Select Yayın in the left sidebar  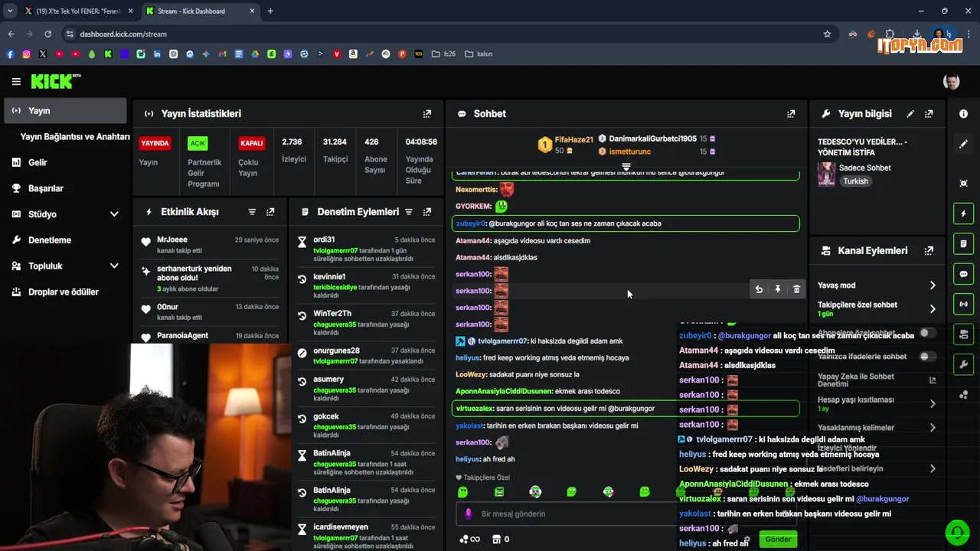click(65, 111)
